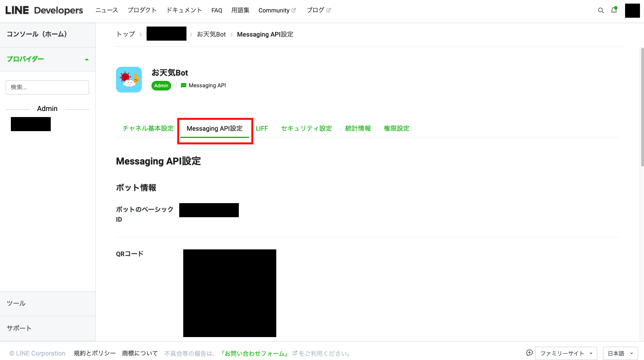Switch to チャネル基本設定 tab
This screenshot has height=360, width=644.
coord(148,128)
